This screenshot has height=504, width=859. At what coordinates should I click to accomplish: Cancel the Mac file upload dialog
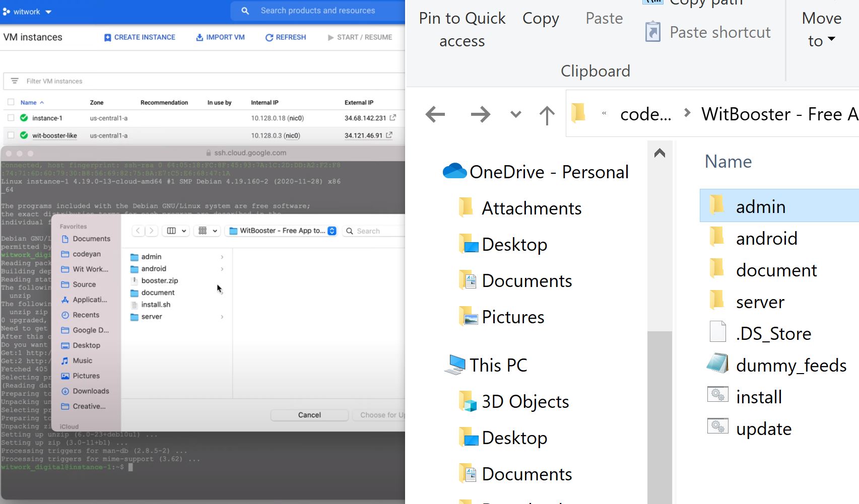click(x=309, y=415)
